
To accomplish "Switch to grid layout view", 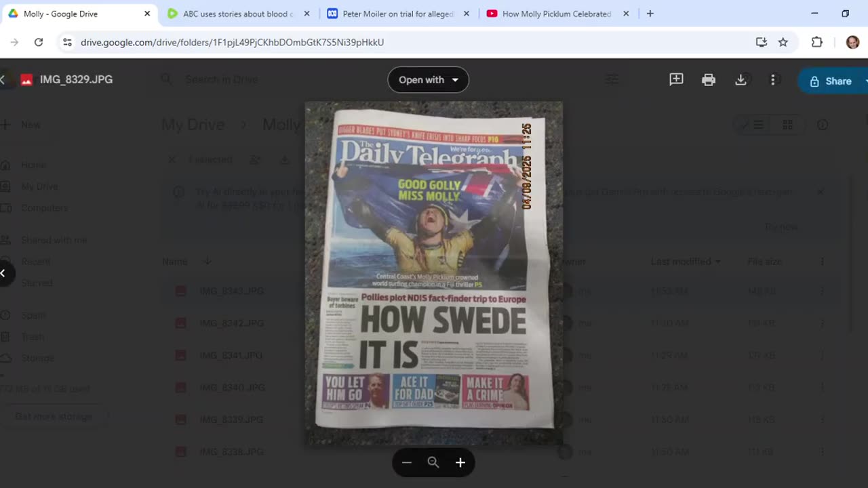I will (x=787, y=125).
